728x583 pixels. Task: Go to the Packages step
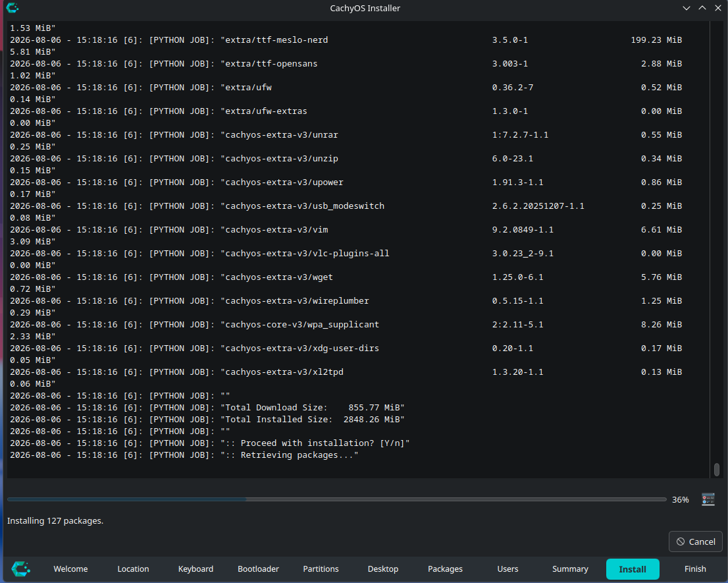point(445,569)
